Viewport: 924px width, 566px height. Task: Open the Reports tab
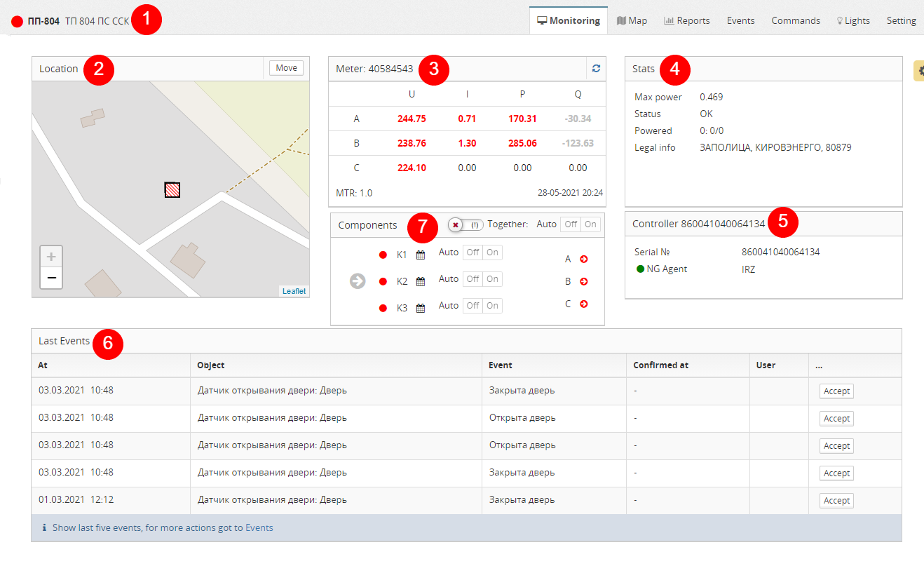[687, 20]
